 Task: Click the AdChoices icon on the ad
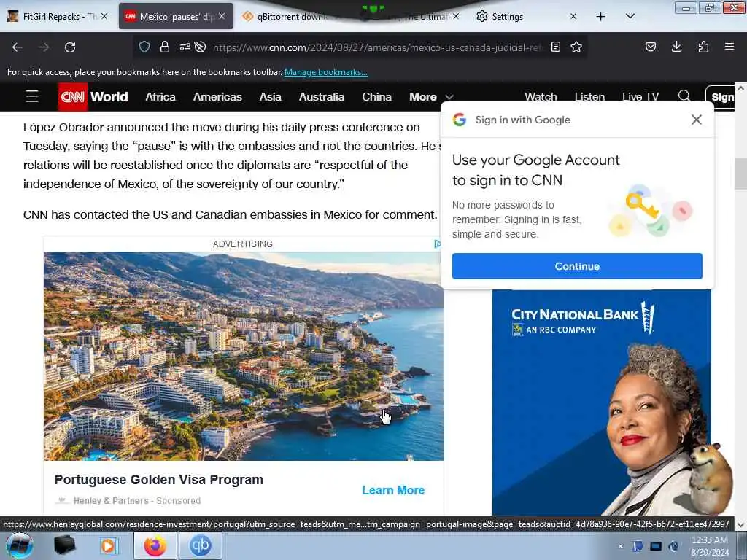438,244
